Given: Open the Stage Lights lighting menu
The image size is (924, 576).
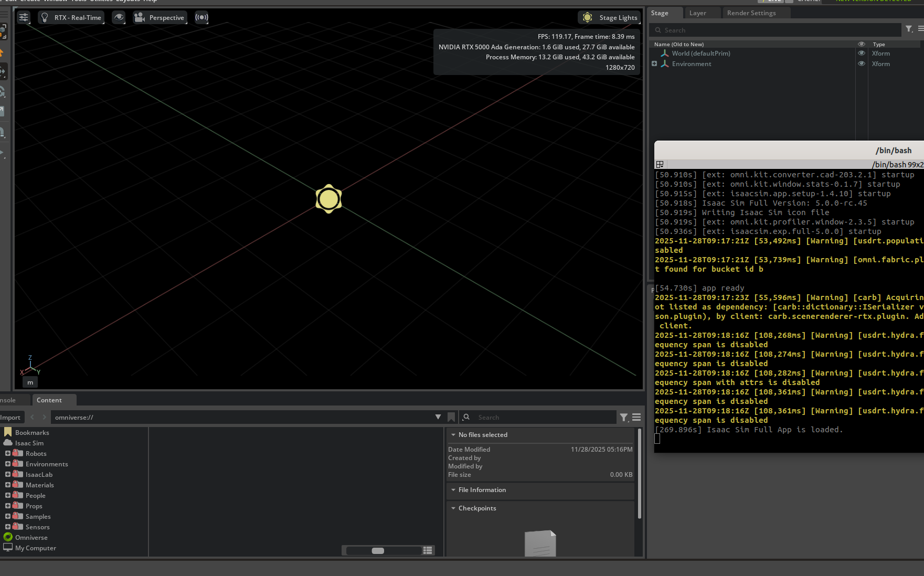Looking at the screenshot, I should (610, 17).
